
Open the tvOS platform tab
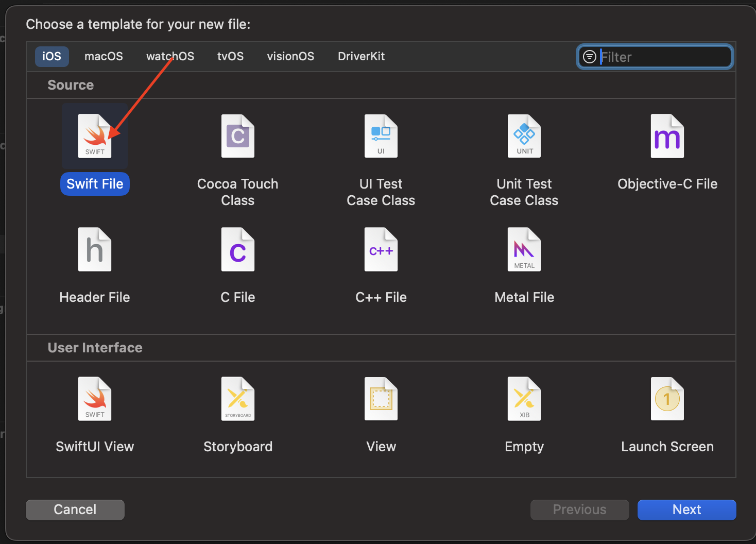tap(230, 56)
